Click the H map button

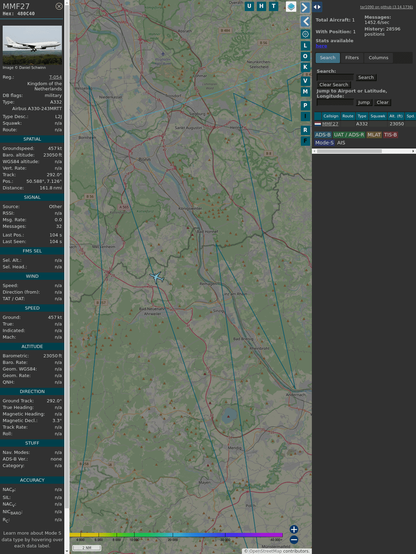click(261, 6)
